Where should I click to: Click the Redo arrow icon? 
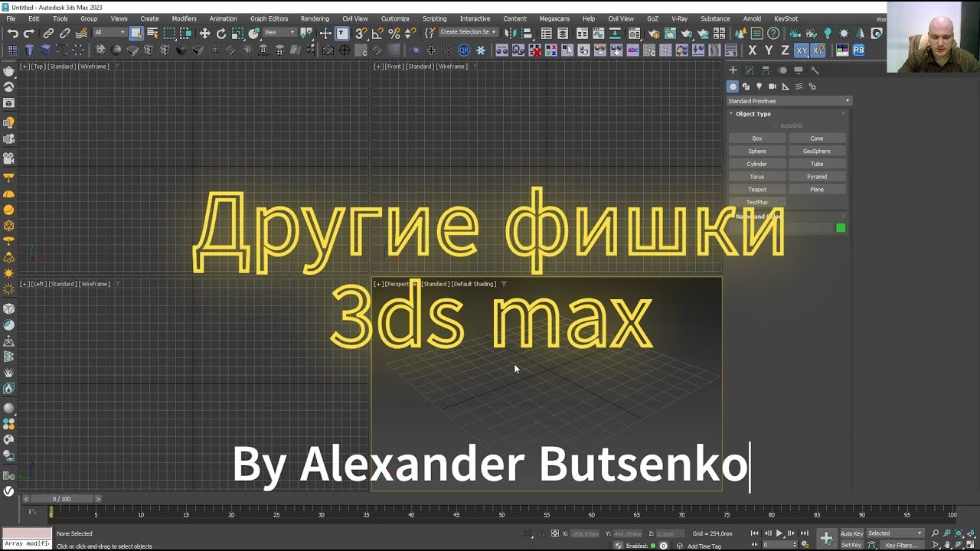(29, 34)
